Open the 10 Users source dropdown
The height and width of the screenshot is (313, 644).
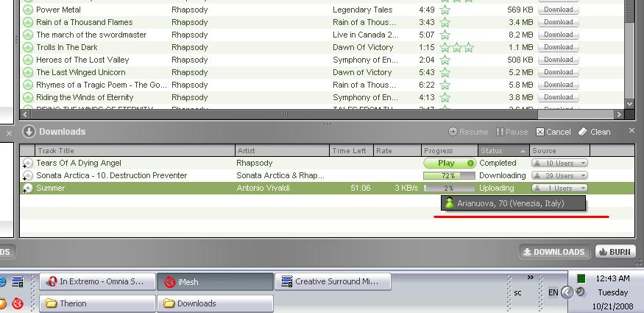coord(559,163)
